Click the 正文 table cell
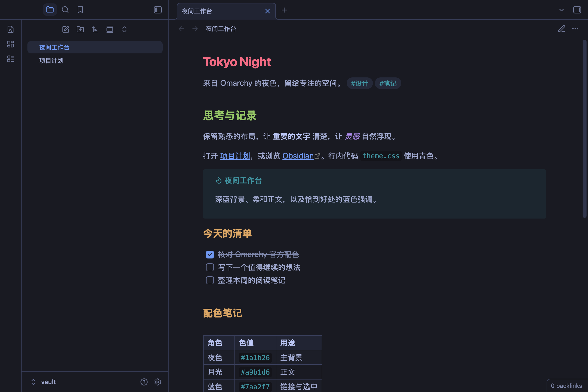Image resolution: width=588 pixels, height=392 pixels. 299,372
